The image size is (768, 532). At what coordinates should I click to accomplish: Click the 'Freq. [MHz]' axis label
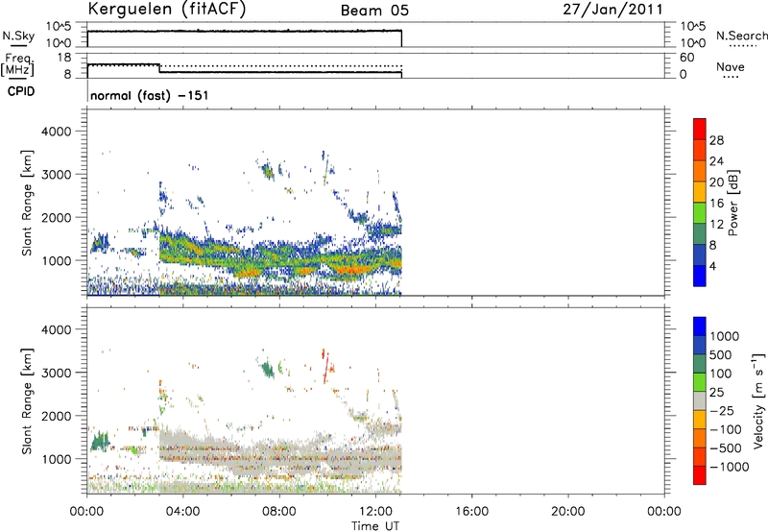(x=17, y=65)
